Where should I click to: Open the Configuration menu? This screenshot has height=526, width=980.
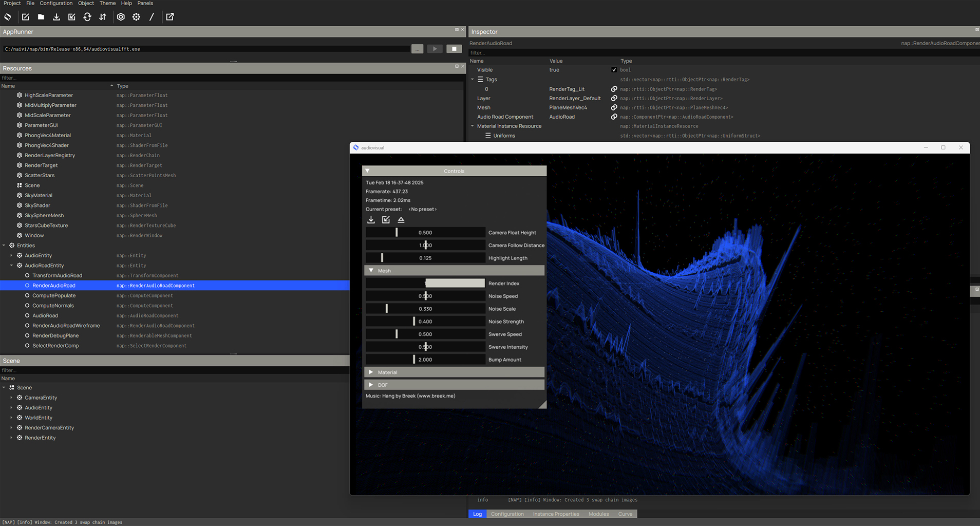(56, 3)
